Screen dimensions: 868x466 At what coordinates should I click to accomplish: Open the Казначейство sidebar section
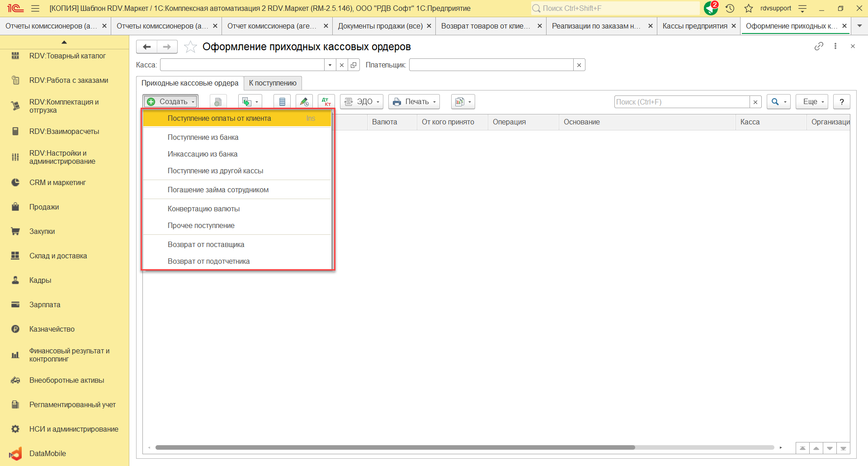pyautogui.click(x=52, y=329)
